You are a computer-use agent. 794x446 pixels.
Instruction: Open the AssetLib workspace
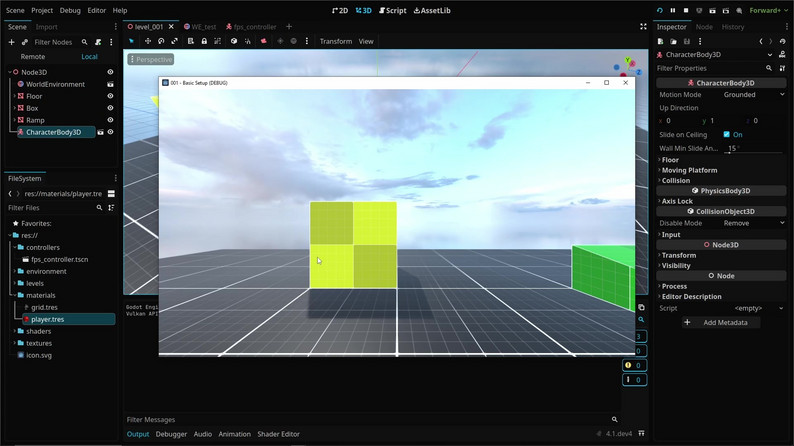(x=432, y=10)
